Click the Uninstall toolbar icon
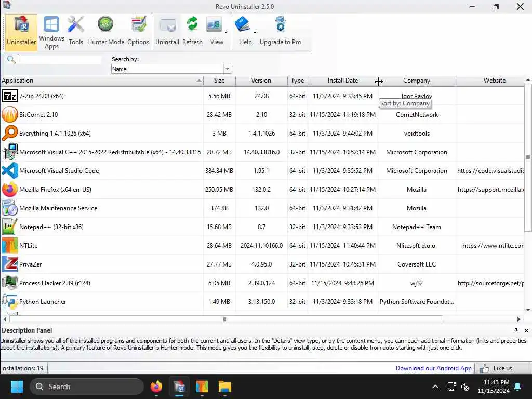The width and height of the screenshot is (532, 399). (168, 24)
